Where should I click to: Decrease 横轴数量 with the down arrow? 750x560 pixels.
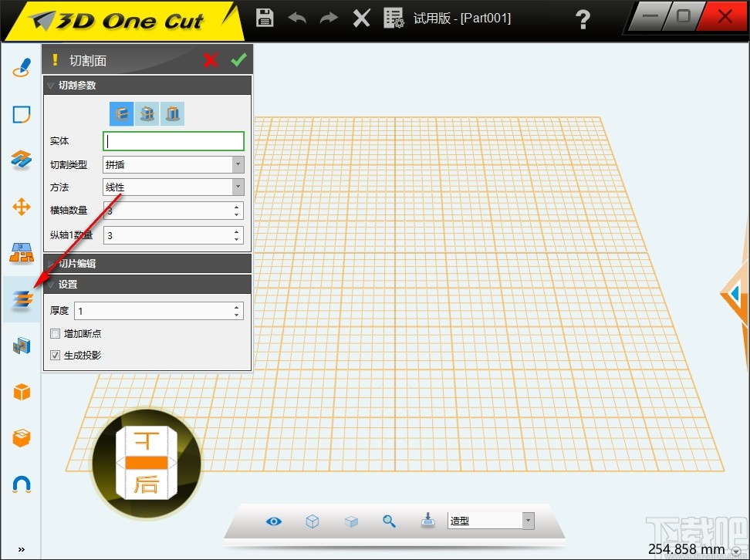[236, 214]
